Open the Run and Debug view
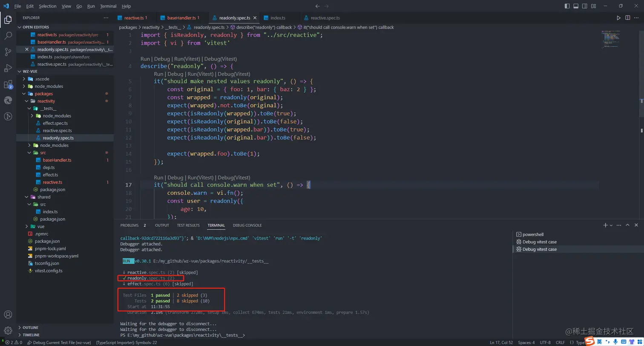The image size is (644, 346). point(8,68)
